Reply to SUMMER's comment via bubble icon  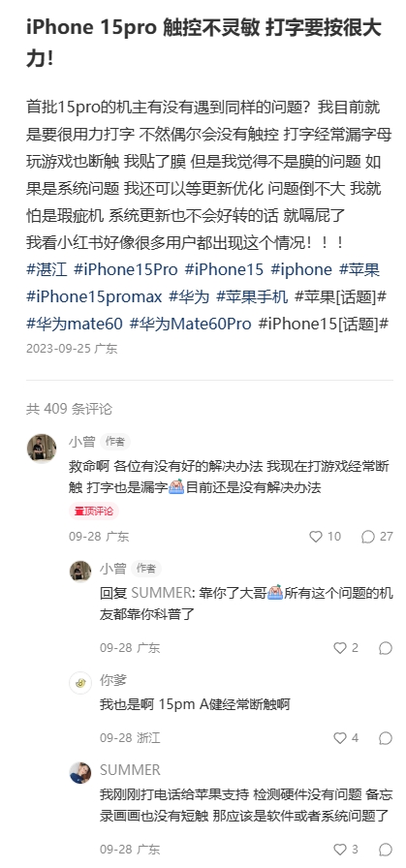coord(386,850)
